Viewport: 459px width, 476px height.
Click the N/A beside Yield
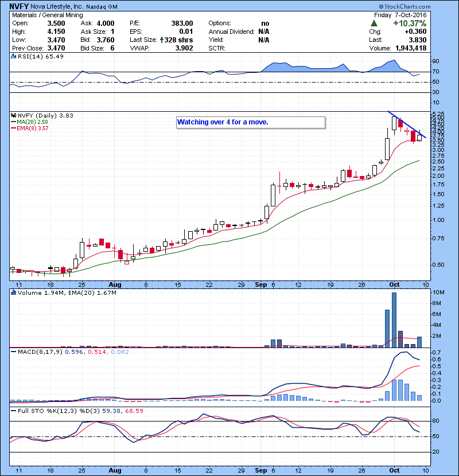[x=264, y=40]
